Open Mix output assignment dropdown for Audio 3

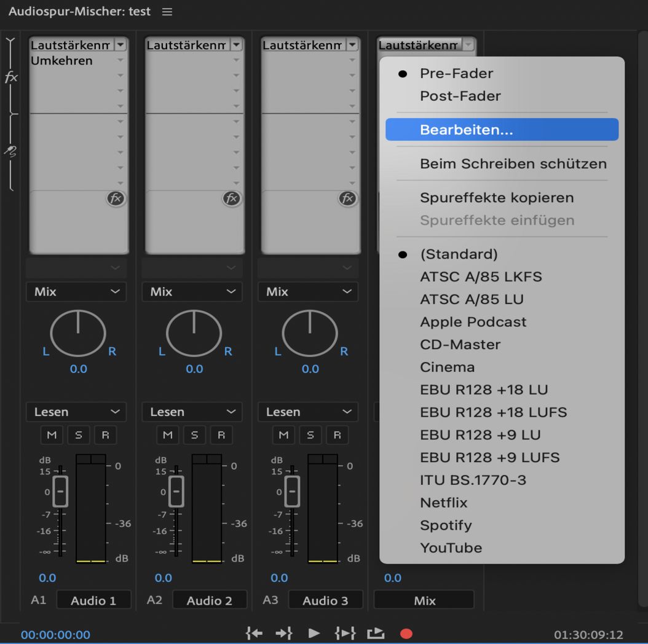coord(308,292)
